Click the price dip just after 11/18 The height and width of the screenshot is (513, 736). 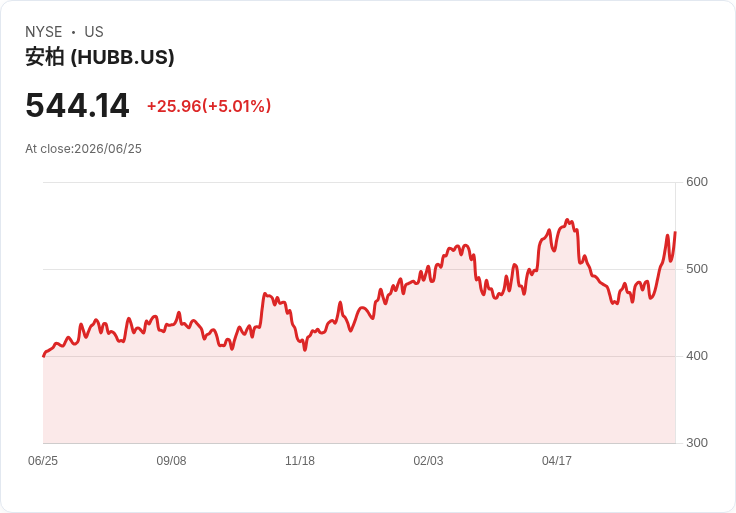pos(305,349)
